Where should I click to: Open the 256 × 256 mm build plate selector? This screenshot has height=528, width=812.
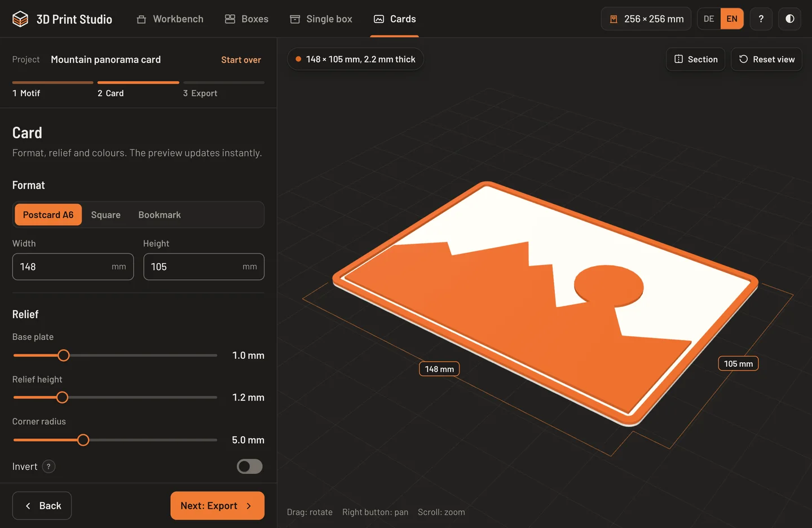coord(646,19)
